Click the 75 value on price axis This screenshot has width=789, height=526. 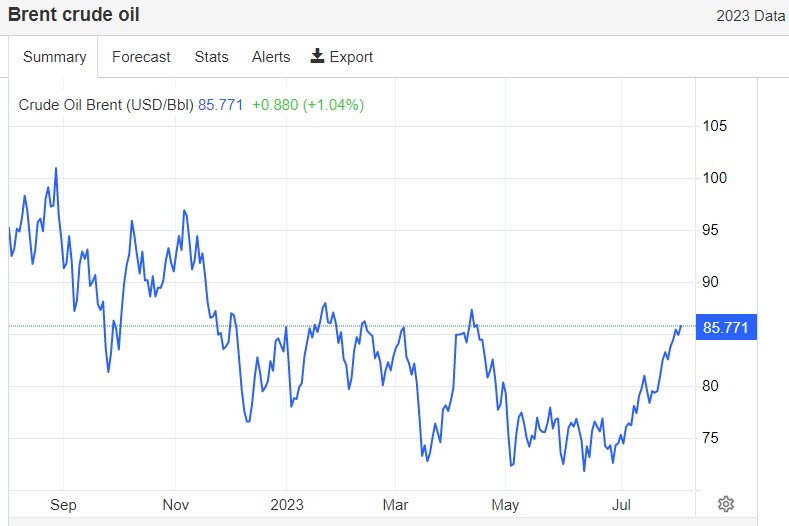[711, 437]
